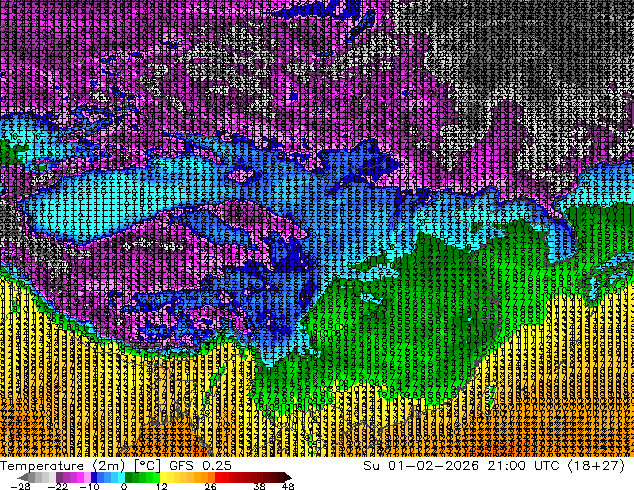Click the bright yellow swatch at the 12 mark

[x=163, y=477]
